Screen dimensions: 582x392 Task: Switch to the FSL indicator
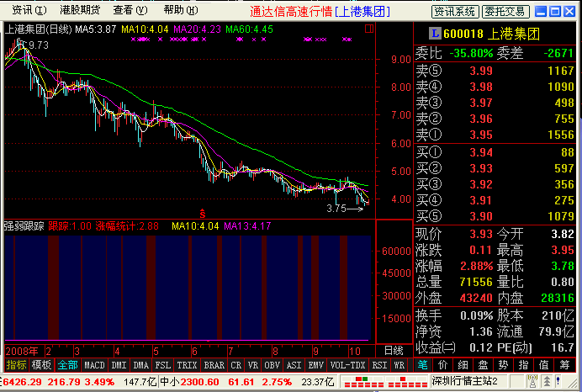163,365
